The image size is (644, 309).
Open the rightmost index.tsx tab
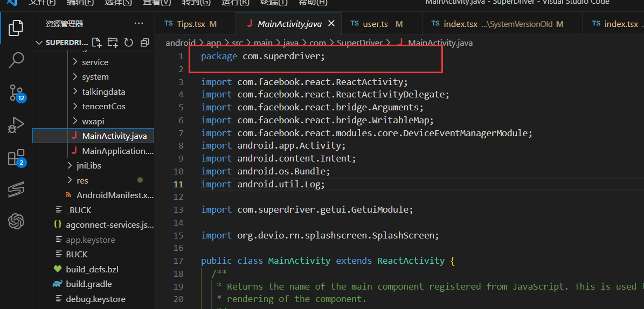614,24
